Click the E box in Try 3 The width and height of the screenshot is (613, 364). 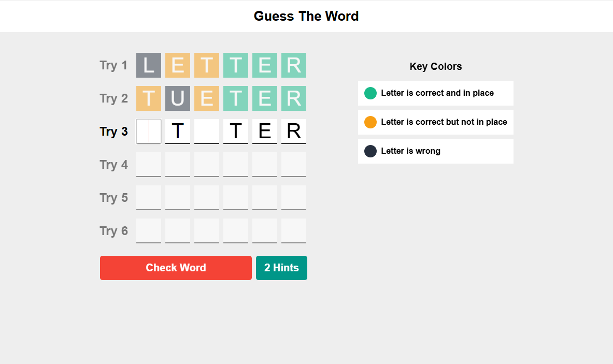[265, 131]
